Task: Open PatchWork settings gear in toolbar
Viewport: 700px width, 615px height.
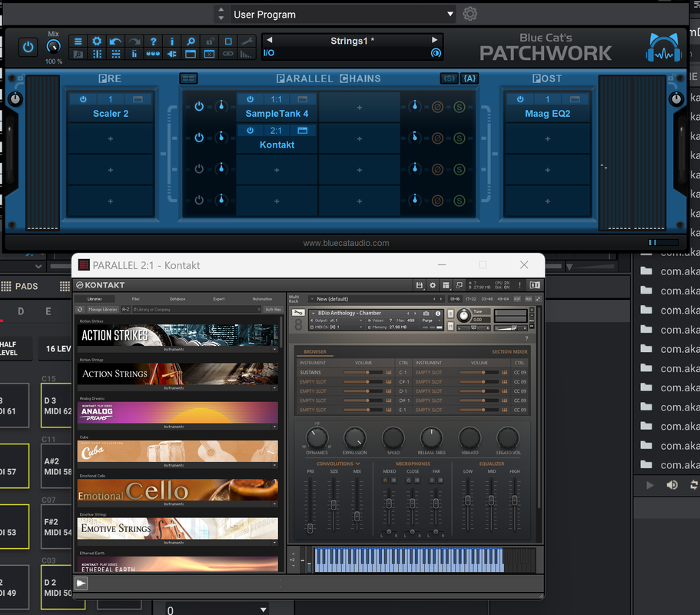Action: pos(97,42)
